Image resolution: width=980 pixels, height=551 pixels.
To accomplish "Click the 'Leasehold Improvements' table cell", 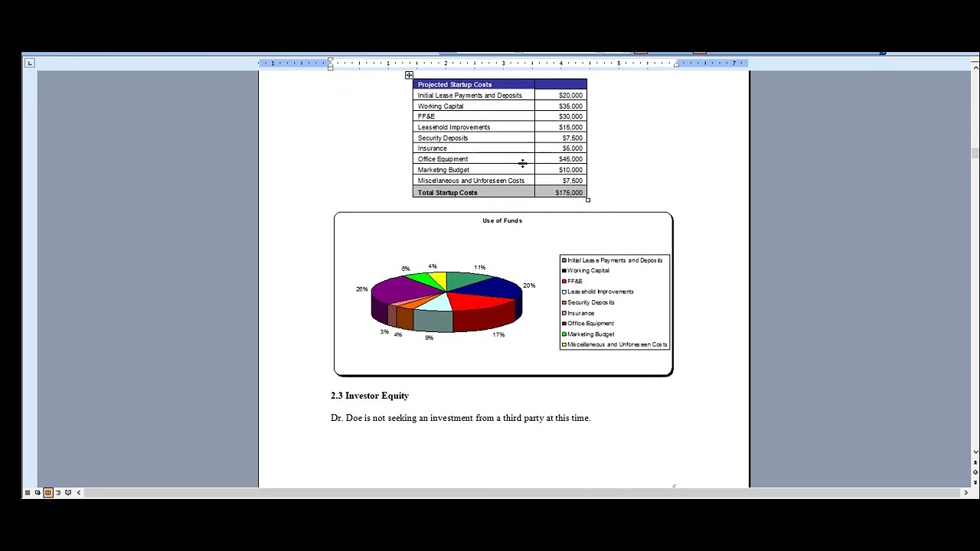I will click(474, 127).
